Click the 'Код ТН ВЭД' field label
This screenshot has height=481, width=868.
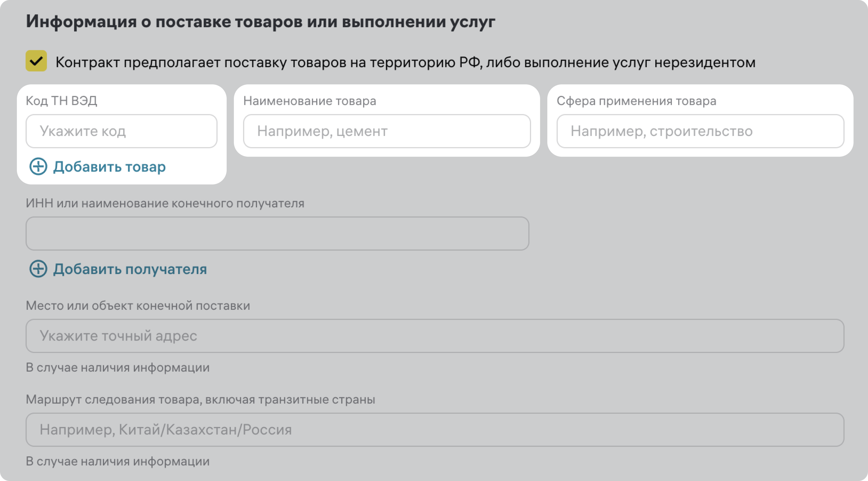tap(61, 101)
